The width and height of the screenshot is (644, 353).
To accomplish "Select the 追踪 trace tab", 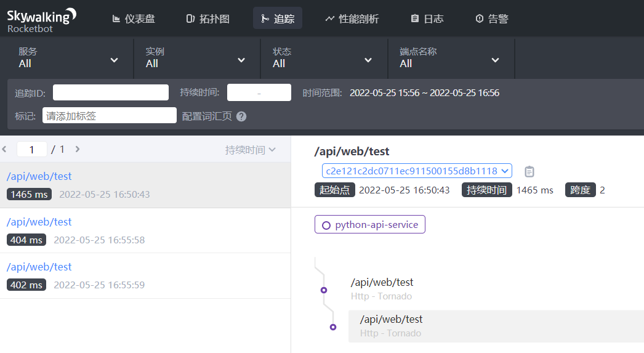I will [278, 18].
